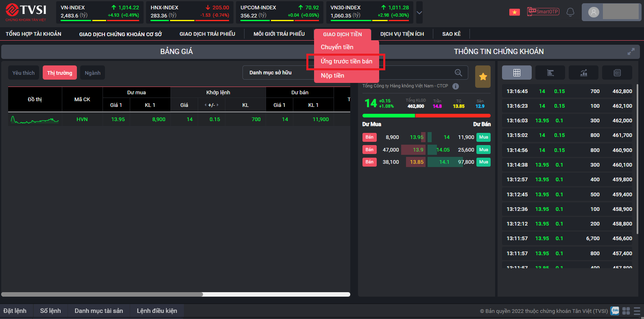Click the Mua button at price 14
Viewport: 644px width, 319px height.
pyautogui.click(x=483, y=137)
